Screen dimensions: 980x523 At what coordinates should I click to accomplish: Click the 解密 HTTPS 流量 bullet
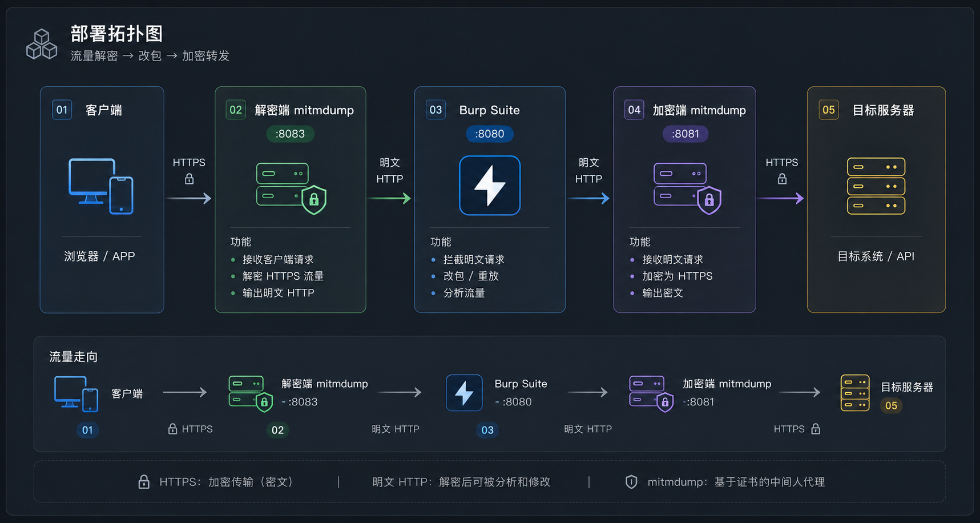(283, 276)
